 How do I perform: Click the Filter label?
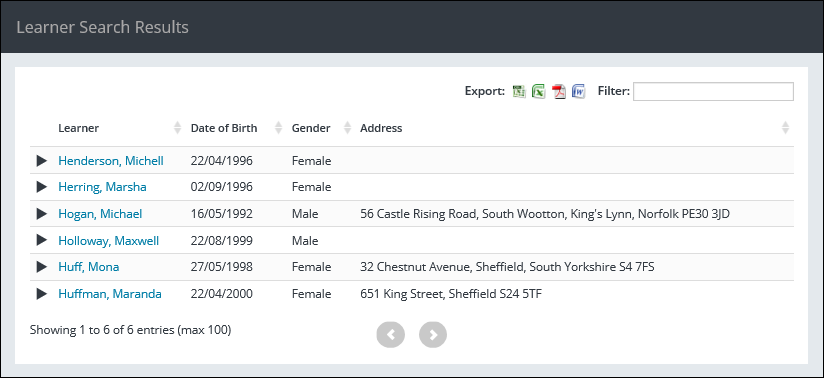614,91
